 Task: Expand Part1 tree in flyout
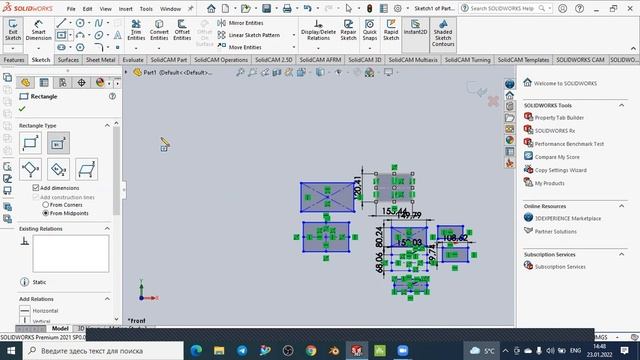tap(126, 72)
